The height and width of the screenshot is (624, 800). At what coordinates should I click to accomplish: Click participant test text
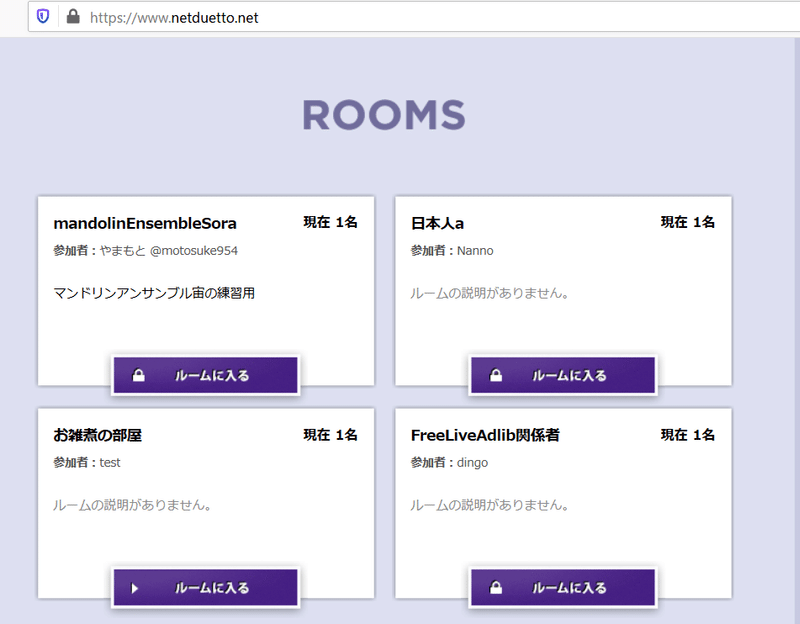pyautogui.click(x=110, y=463)
